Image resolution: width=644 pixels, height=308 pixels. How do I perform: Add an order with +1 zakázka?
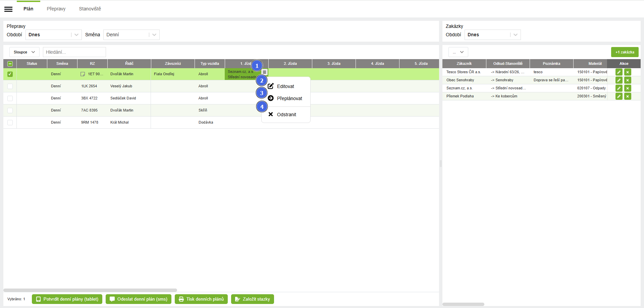625,52
